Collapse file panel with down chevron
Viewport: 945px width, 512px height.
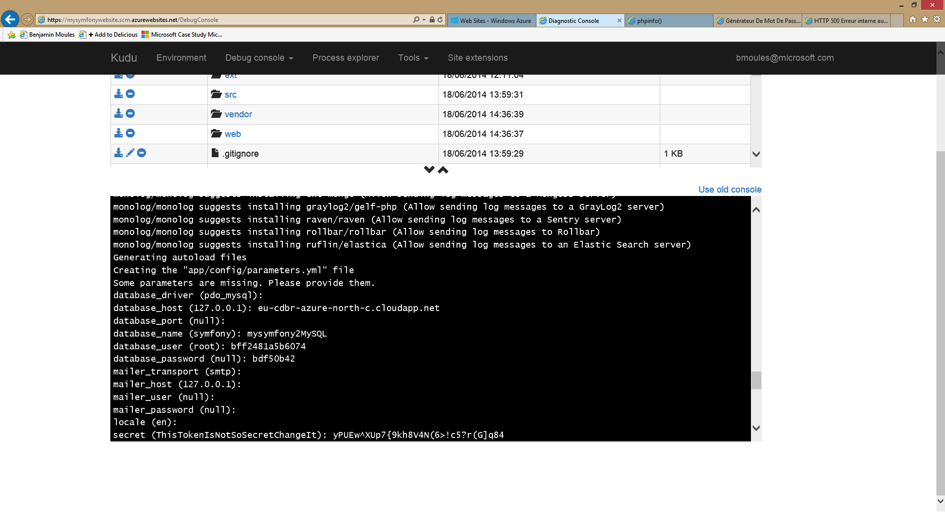pos(429,170)
